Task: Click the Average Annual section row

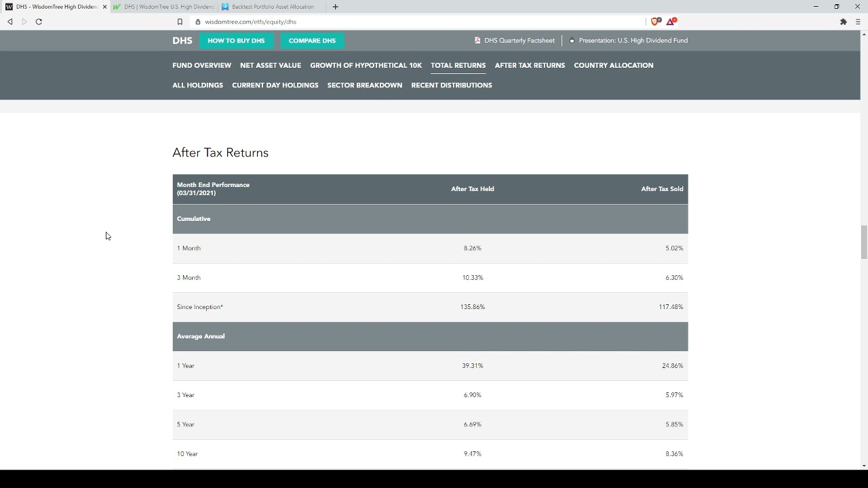Action: click(430, 337)
